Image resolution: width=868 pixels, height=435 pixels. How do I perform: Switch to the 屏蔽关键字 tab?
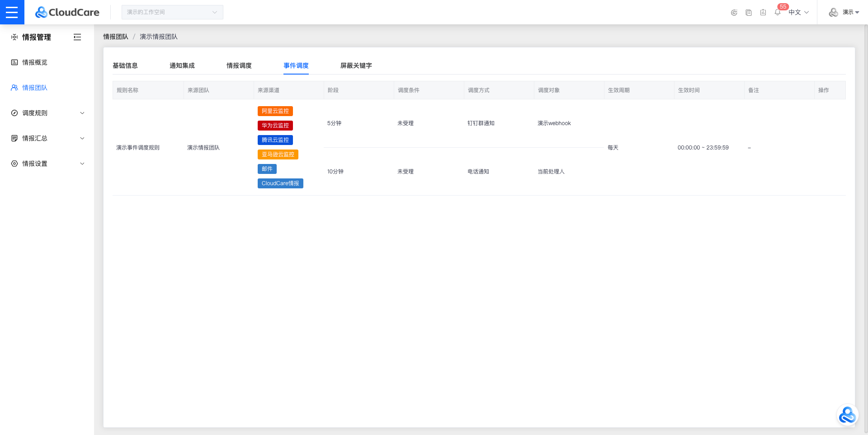[356, 65]
